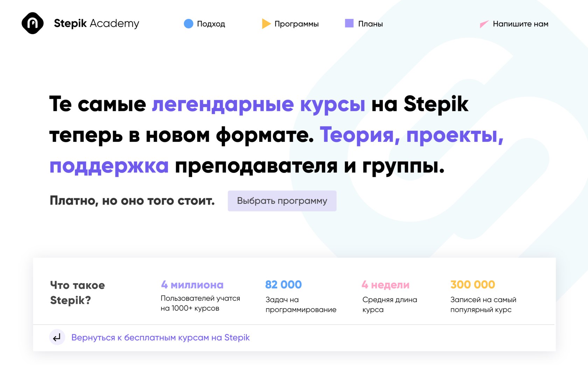Image resolution: width=588 pixels, height=365 pixels.
Task: Click the pink paper plane icon
Action: (484, 24)
